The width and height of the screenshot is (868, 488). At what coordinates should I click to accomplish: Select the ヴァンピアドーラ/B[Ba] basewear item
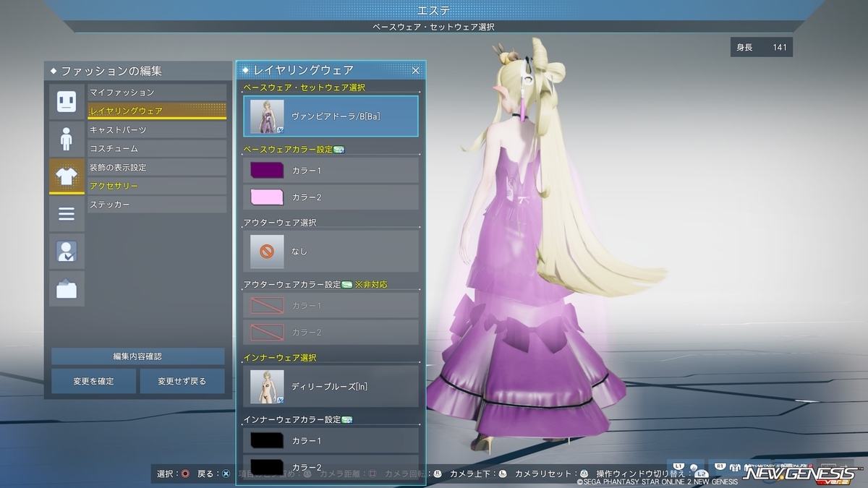coord(331,116)
